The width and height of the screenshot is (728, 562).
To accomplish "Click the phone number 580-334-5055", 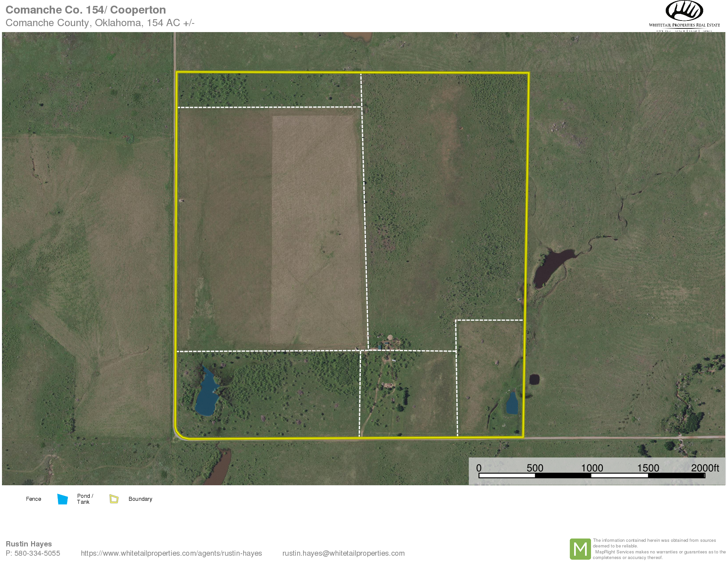I will click(x=37, y=553).
